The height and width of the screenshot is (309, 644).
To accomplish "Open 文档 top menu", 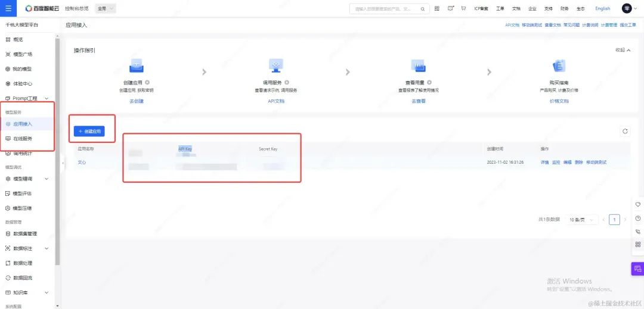I will coord(516,8).
